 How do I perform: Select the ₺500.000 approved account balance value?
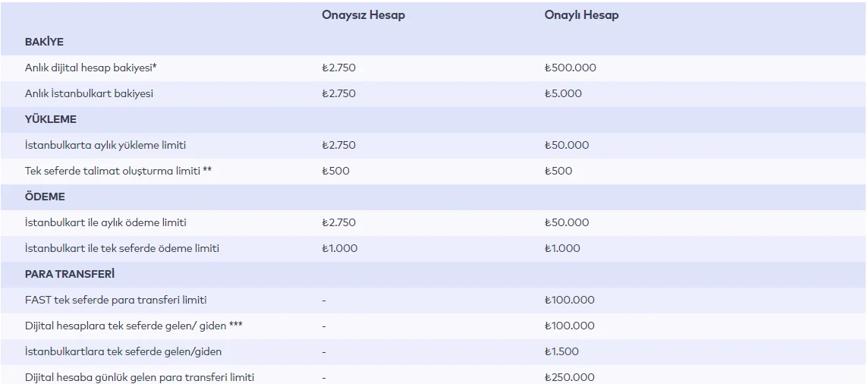point(571,68)
